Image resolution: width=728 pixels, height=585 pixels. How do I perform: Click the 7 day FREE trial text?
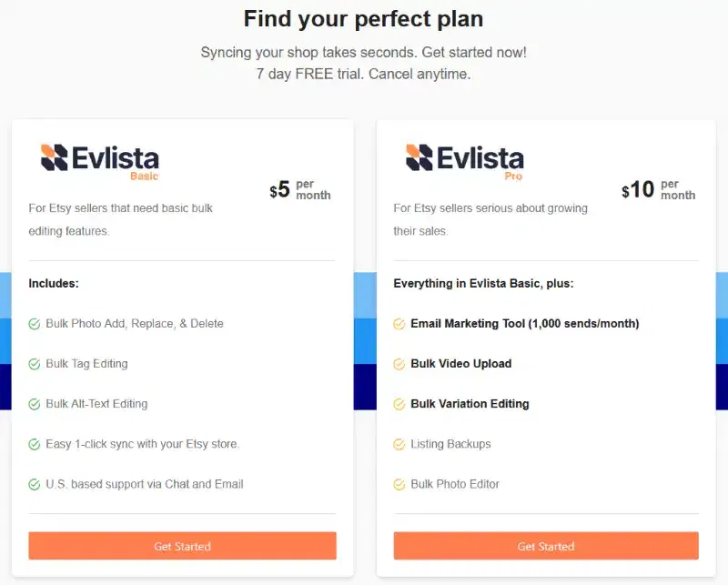click(x=363, y=75)
